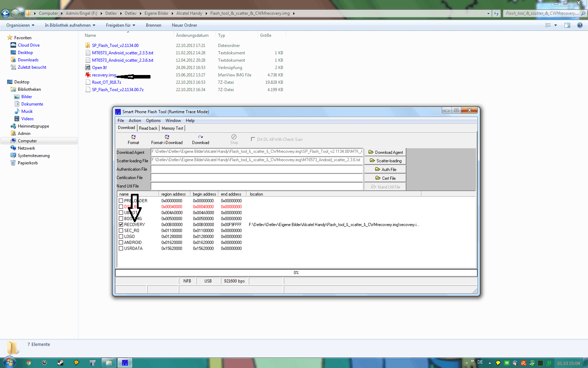This screenshot has height=368, width=588.
Task: Click the greyed-out Stop icon
Action: pyautogui.click(x=234, y=137)
